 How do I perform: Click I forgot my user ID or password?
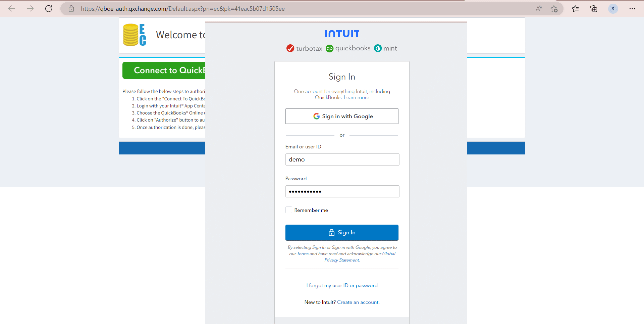(x=342, y=285)
